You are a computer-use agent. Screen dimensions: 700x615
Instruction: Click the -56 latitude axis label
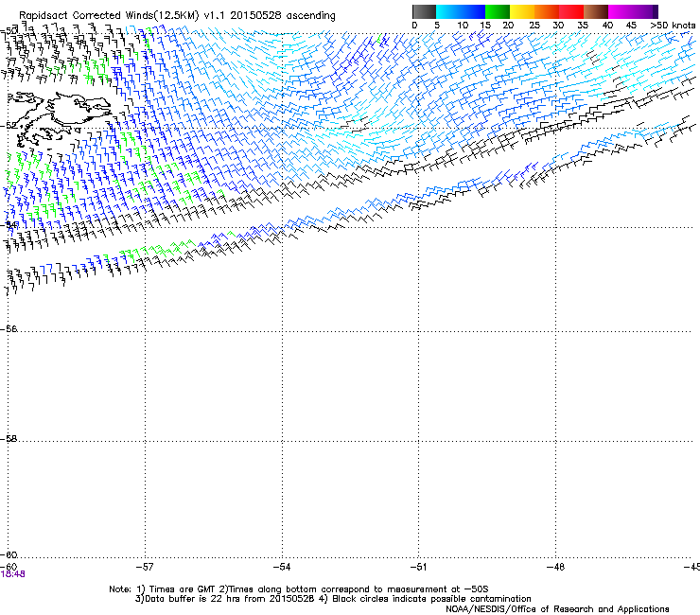[9, 329]
